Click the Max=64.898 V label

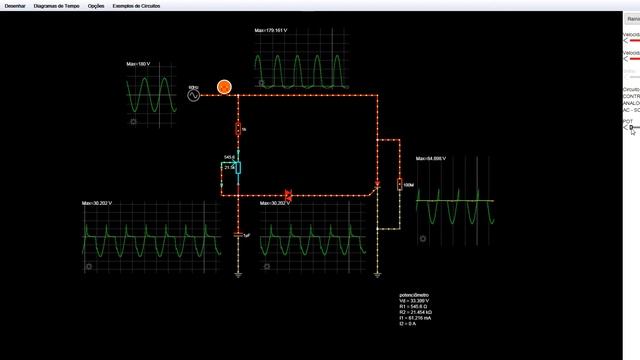tap(431, 158)
